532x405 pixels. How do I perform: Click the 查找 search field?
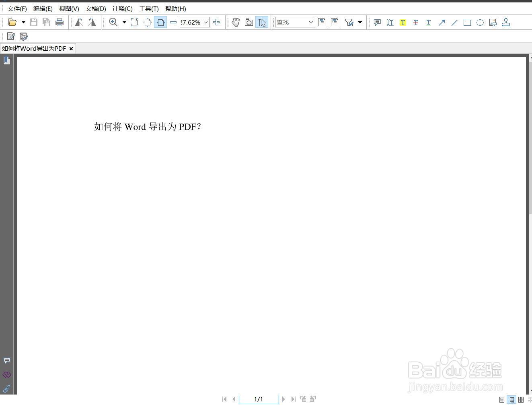click(291, 23)
